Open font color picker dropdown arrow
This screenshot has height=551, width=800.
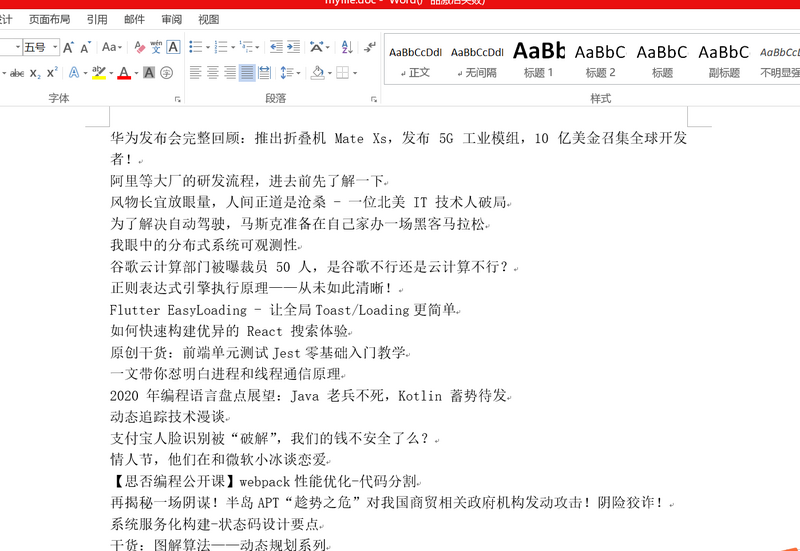136,73
